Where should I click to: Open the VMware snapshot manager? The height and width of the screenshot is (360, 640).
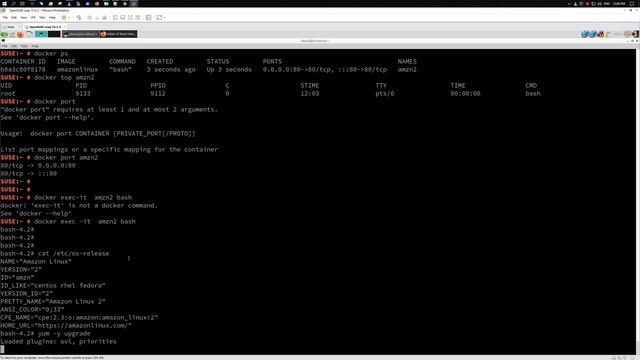(104, 18)
